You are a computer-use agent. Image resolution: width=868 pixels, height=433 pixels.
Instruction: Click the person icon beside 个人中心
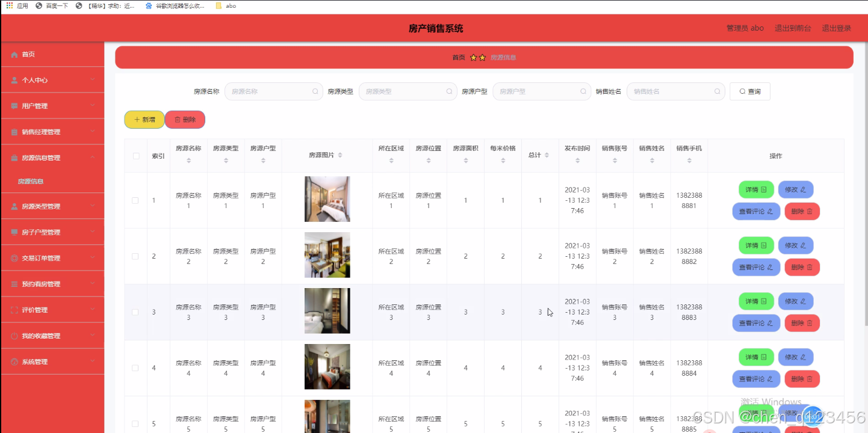[x=14, y=79]
